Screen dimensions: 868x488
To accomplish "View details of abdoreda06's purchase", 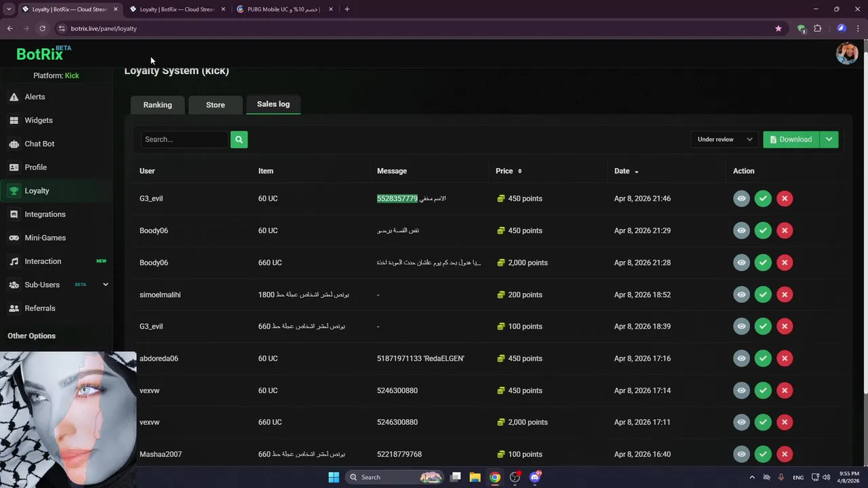I will point(741,358).
